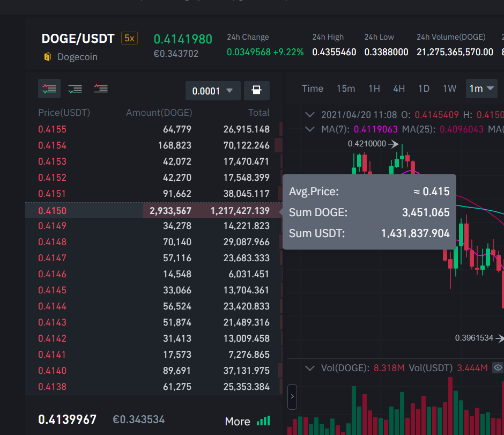Click the side panel expand arrow handle
Screen dimensions: 504x435
point(292,397)
